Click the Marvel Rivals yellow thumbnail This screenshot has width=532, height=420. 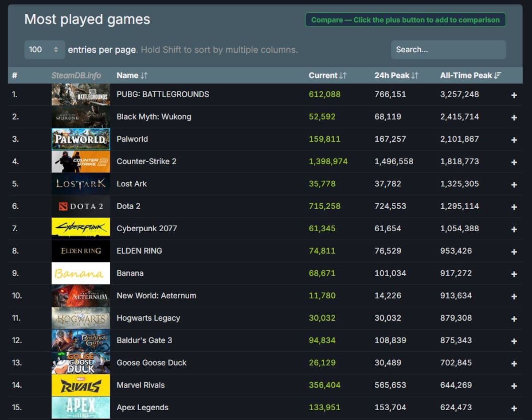81,385
